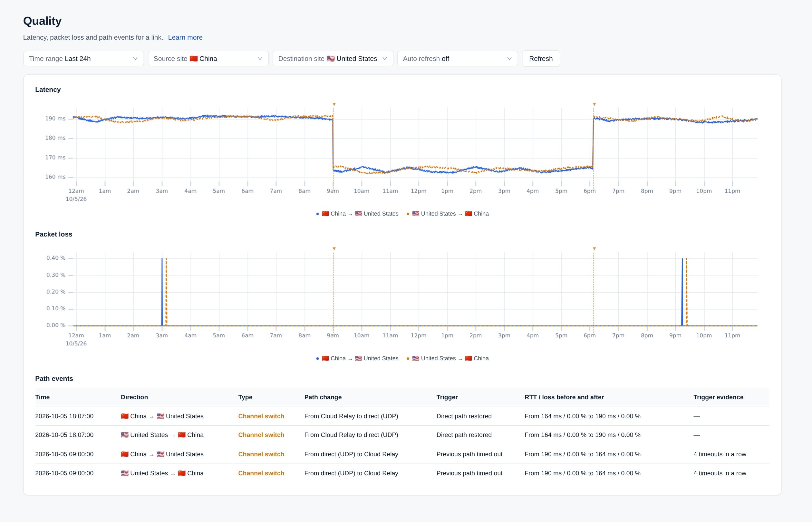
Task: Click Channel switch in 18:07 China → United States row
Action: pos(261,416)
